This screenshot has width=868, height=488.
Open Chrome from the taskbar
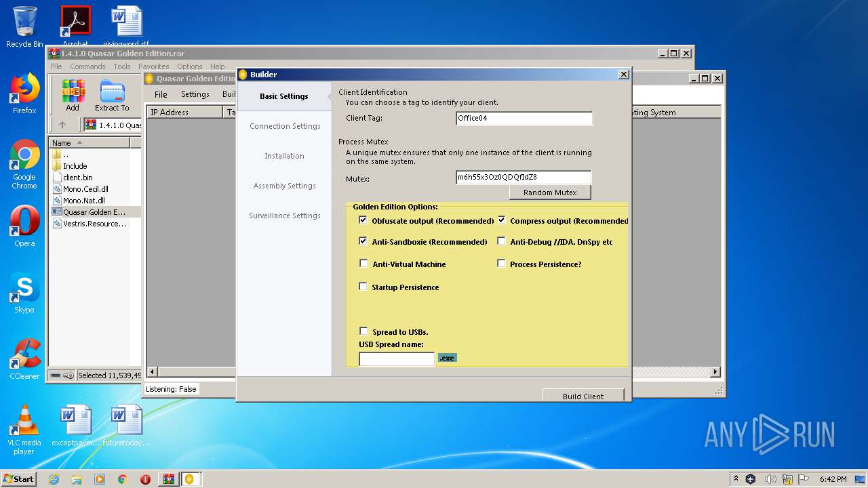coord(123,479)
